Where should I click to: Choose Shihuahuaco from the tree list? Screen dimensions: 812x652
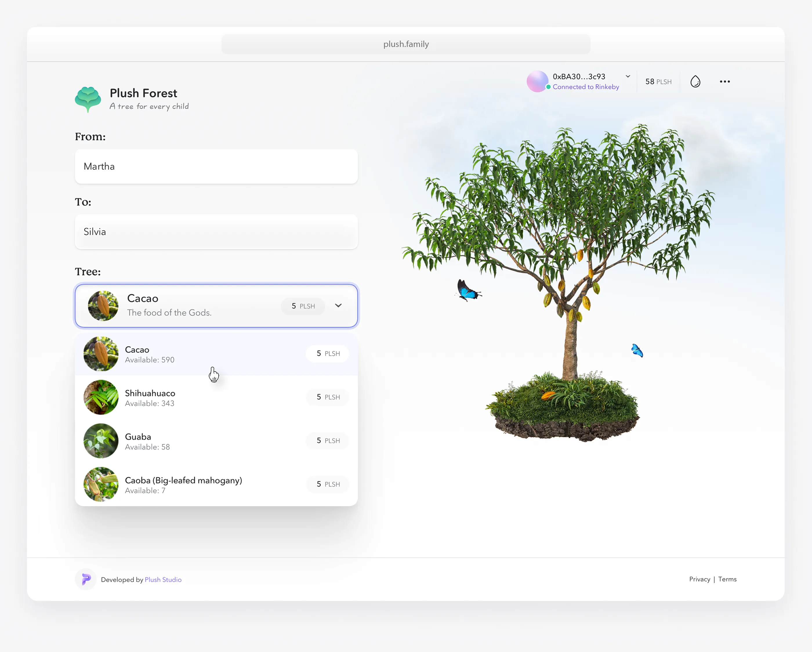(x=150, y=394)
